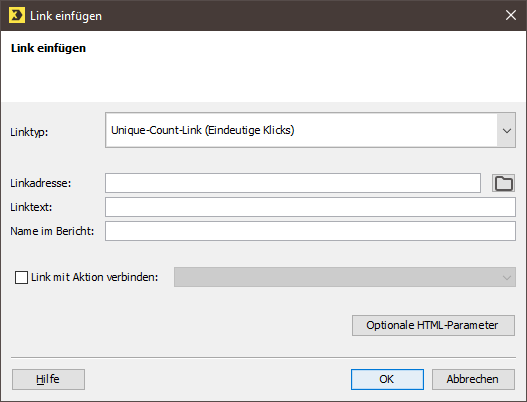Viewport: 527px width, 402px height.
Task: Click the bold 'Link einfügen' header text
Action: pyautogui.click(x=48, y=48)
